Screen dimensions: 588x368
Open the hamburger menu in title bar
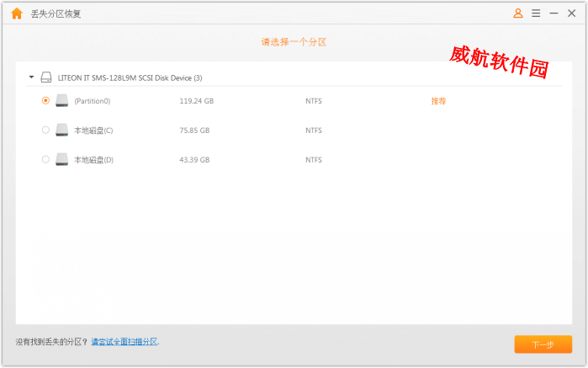click(536, 13)
